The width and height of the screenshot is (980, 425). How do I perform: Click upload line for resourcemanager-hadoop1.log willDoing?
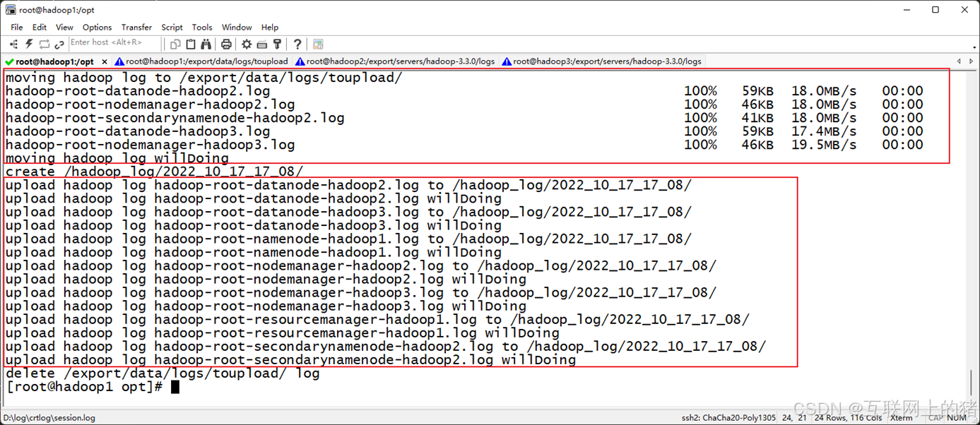(283, 333)
